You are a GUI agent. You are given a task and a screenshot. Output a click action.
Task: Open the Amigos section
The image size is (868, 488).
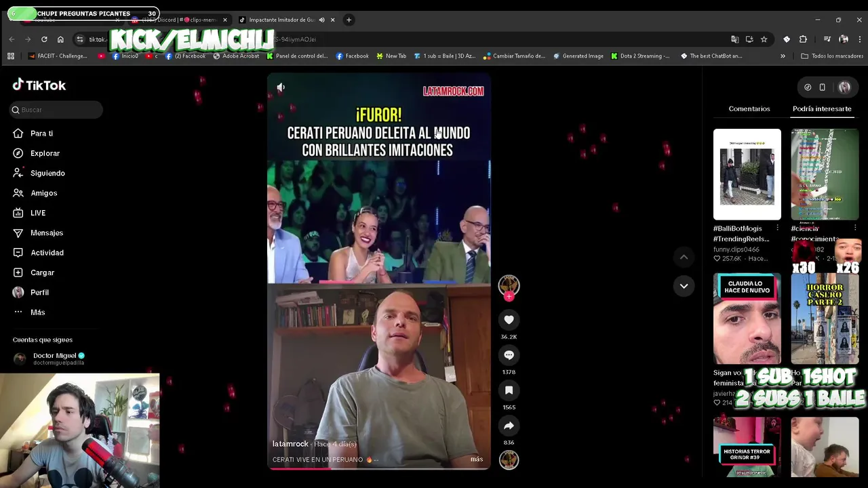[x=43, y=193]
